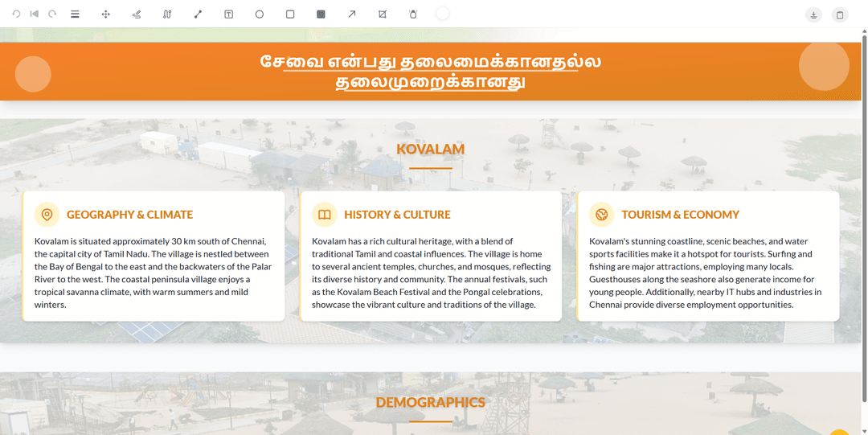The width and height of the screenshot is (868, 435).
Task: Select the curved path tool
Action: [x=167, y=14]
